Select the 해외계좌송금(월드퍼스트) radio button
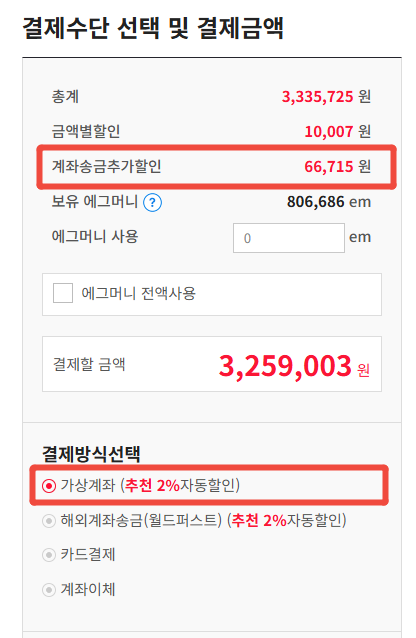This screenshot has height=638, width=416. tap(49, 520)
